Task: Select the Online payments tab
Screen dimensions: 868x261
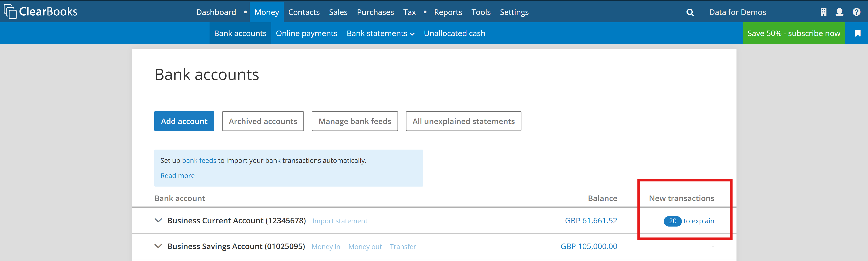Action: click(306, 33)
